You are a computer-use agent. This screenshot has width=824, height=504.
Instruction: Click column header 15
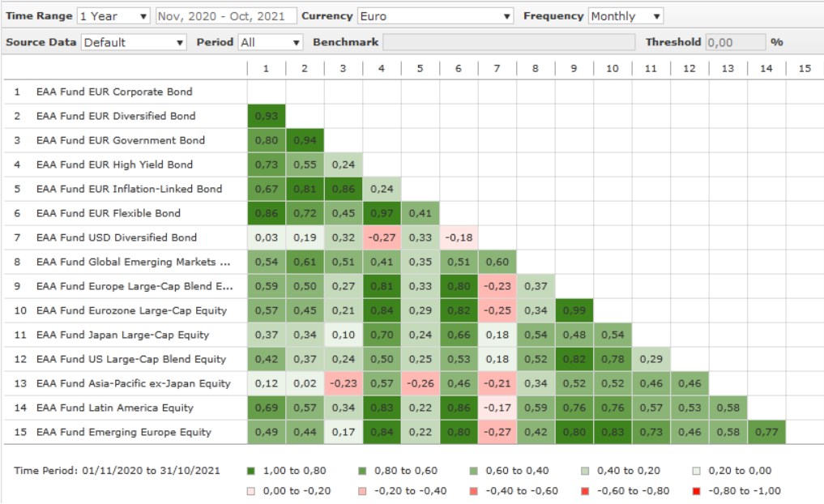click(804, 69)
